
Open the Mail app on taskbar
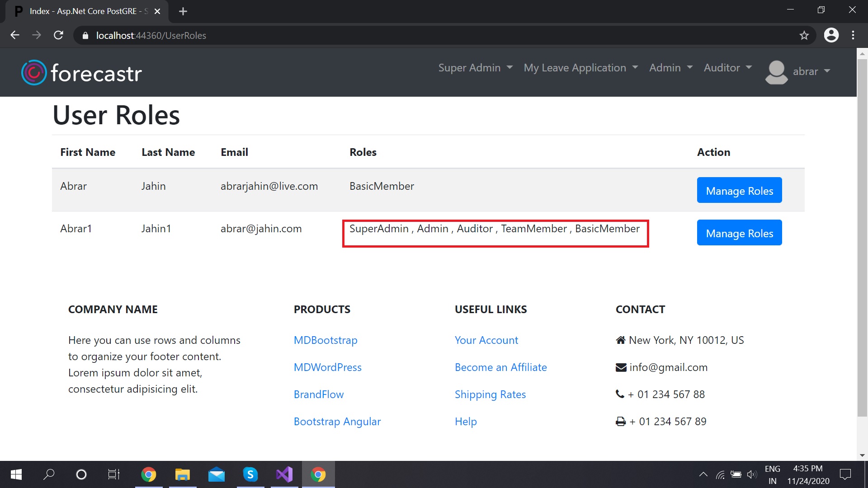pos(217,474)
